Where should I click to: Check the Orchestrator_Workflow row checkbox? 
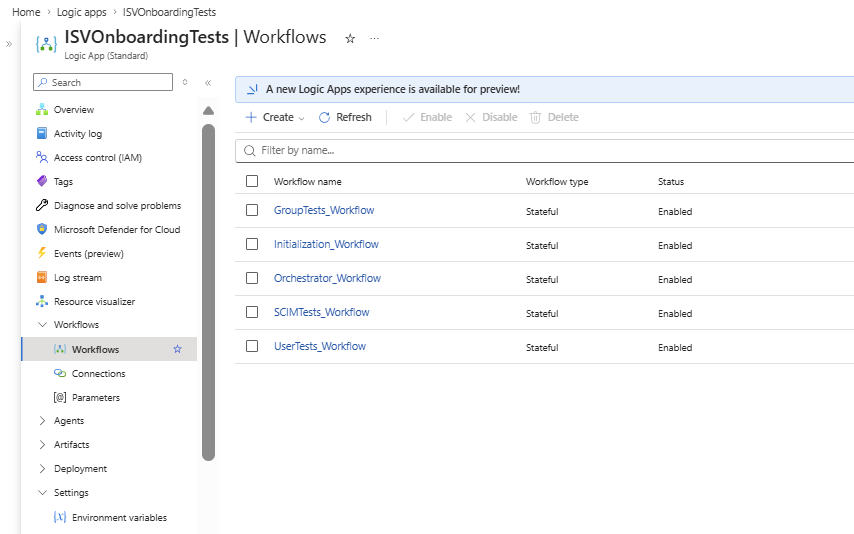[252, 278]
